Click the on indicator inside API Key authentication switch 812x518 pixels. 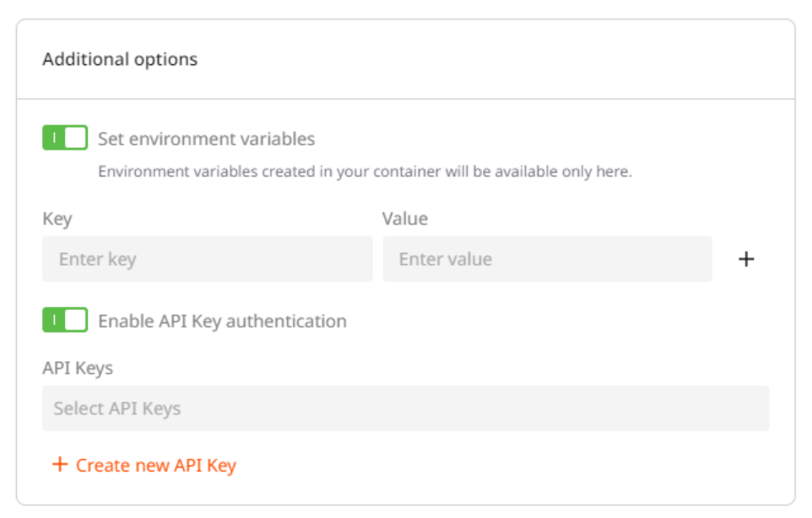click(53, 321)
